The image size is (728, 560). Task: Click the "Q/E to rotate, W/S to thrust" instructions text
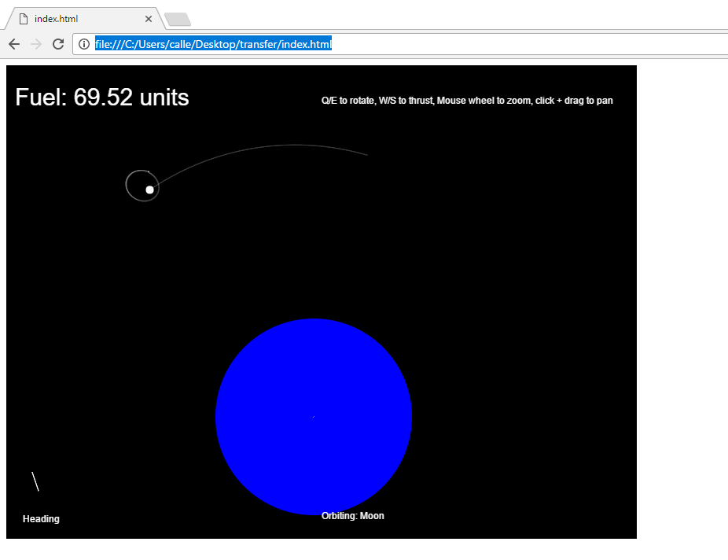pyautogui.click(x=467, y=101)
